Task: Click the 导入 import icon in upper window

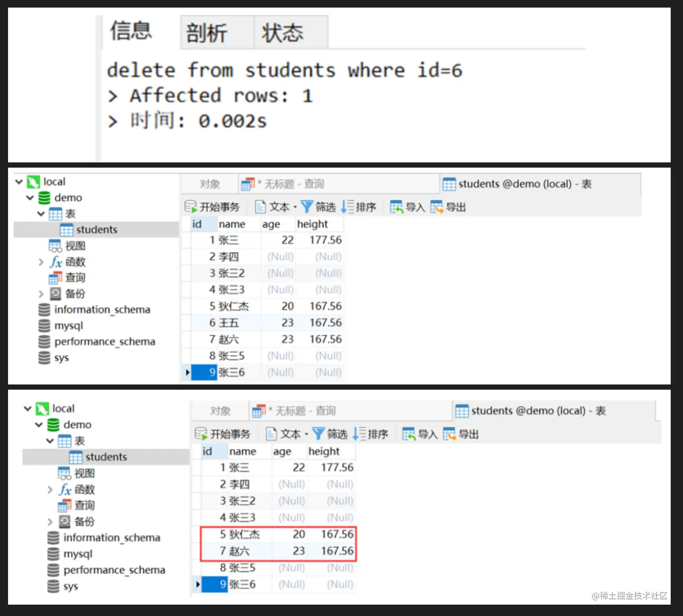Action: click(396, 207)
